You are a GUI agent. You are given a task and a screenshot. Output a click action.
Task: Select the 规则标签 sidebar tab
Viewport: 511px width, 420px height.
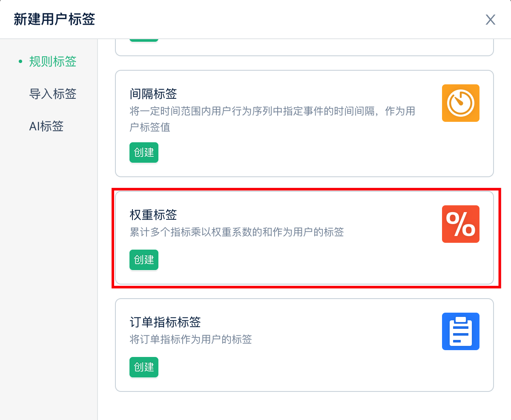(53, 61)
